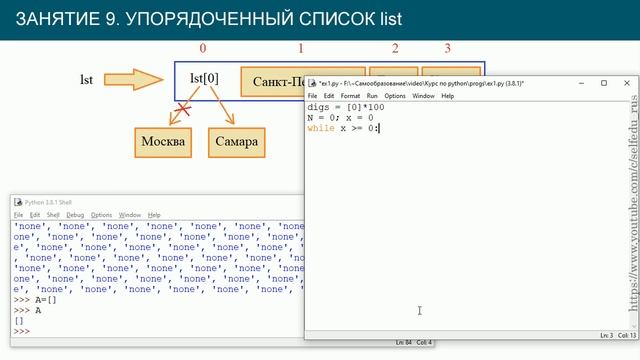Click the empty editor area below the code
The width and height of the screenshot is (640, 360).
pos(467,231)
